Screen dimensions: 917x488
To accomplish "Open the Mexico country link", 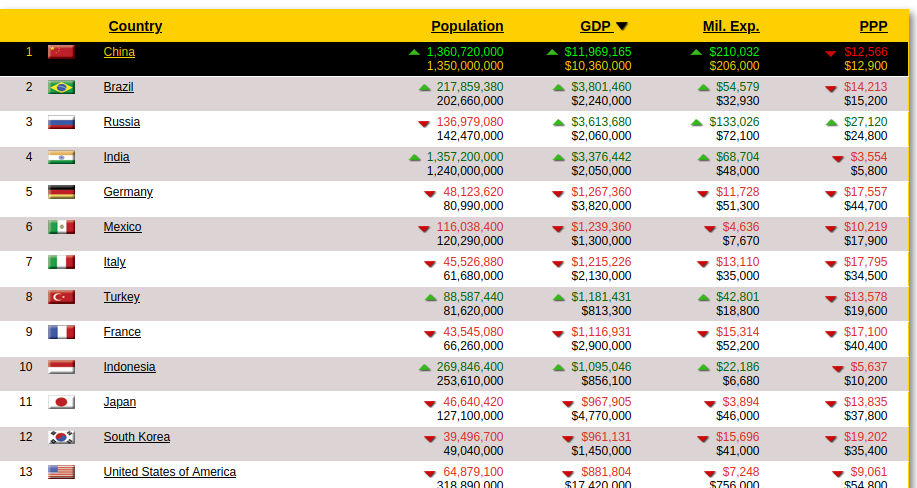I will [122, 227].
